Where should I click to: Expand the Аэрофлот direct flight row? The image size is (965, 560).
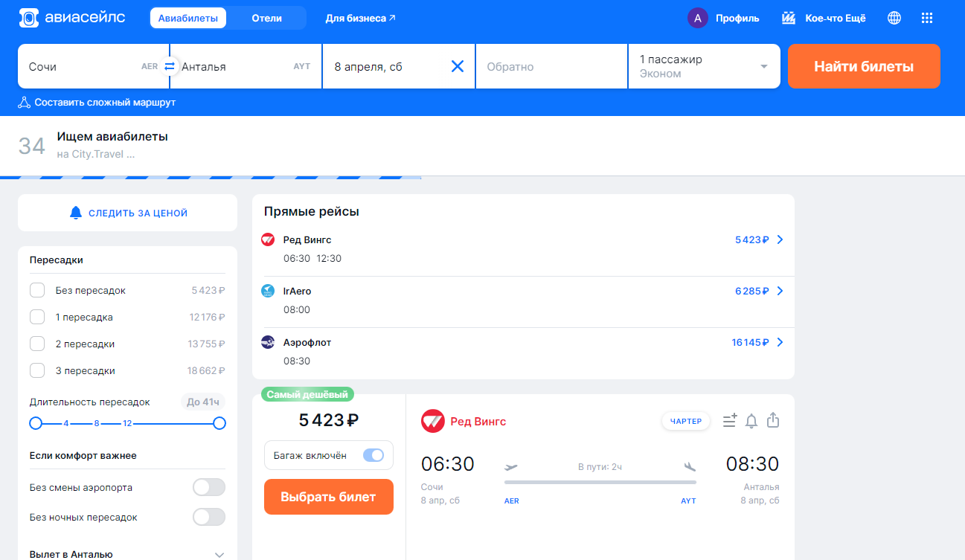(x=523, y=351)
